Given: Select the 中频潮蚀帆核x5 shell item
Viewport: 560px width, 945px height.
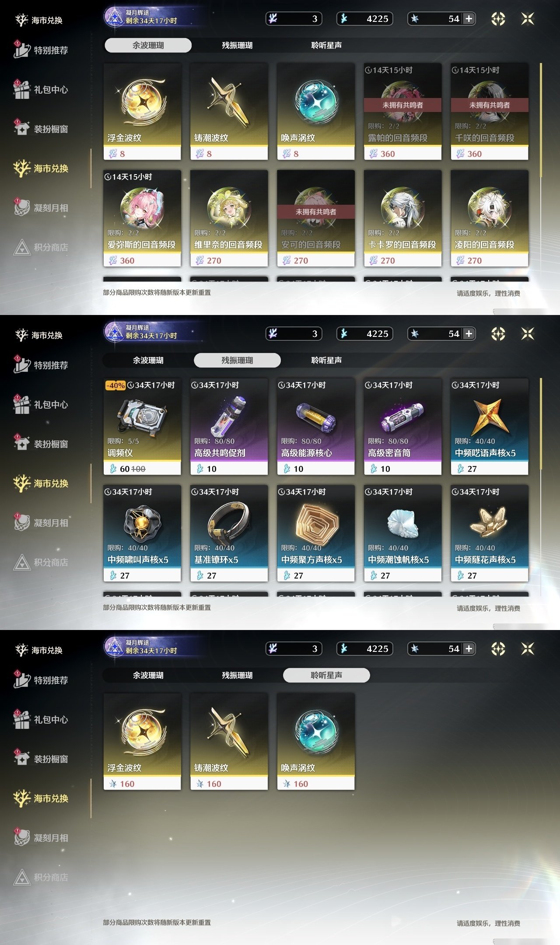Looking at the screenshot, I should [x=402, y=533].
